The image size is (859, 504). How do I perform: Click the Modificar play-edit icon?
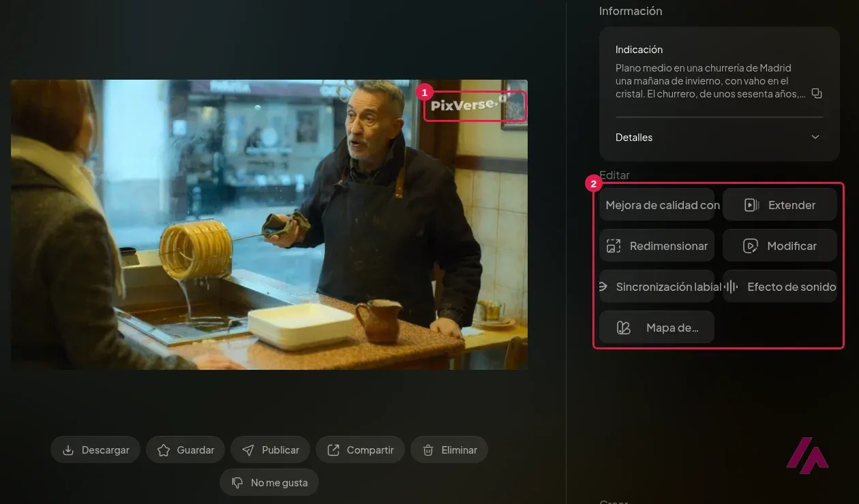pos(751,246)
